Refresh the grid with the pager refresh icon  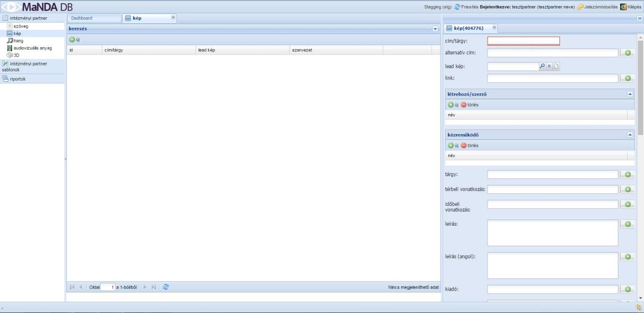(x=166, y=287)
